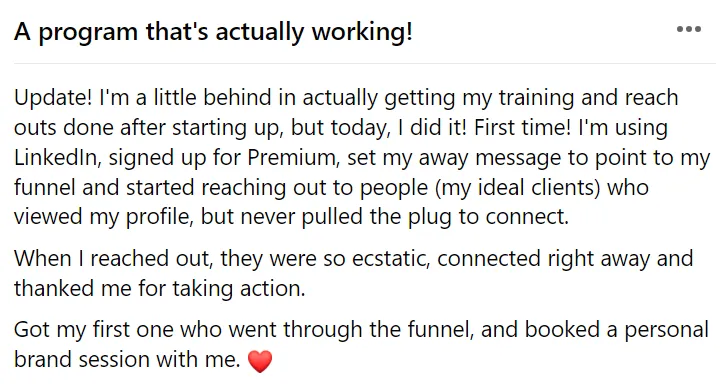Click the paragraph beginning "Got my first one"
Screen dimensions: 724x384
pos(361,344)
